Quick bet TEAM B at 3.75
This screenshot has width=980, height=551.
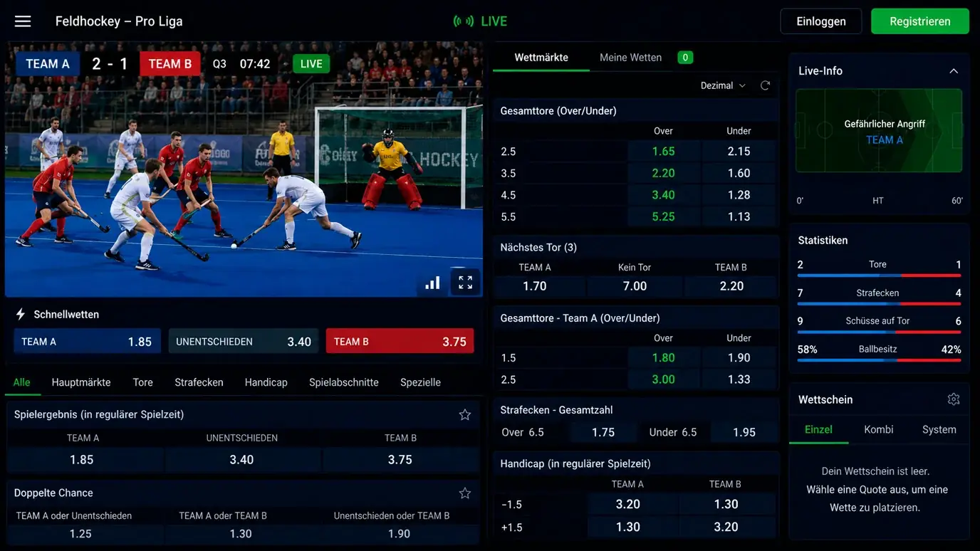(x=400, y=342)
